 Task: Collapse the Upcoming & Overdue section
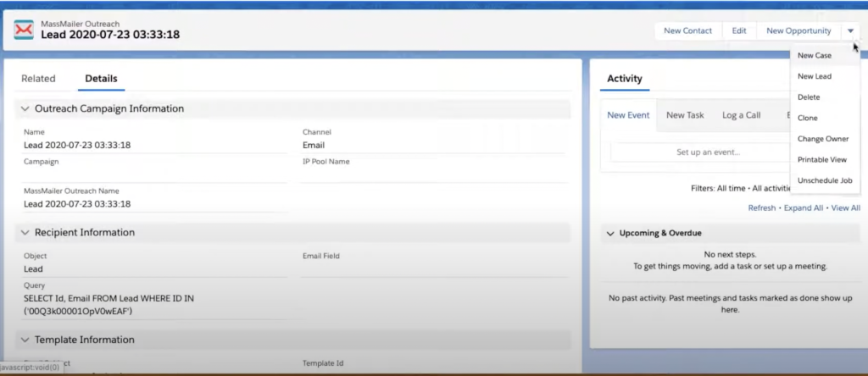(x=610, y=234)
